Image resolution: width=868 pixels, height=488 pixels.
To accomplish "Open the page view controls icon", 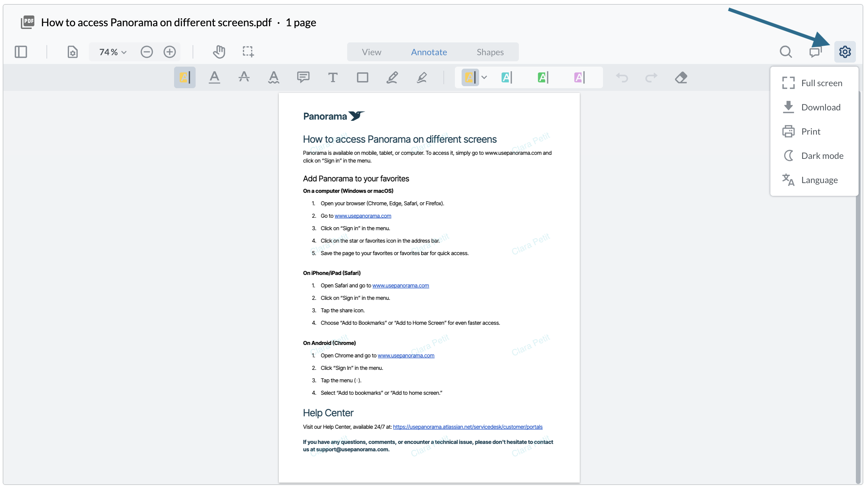I will 72,52.
